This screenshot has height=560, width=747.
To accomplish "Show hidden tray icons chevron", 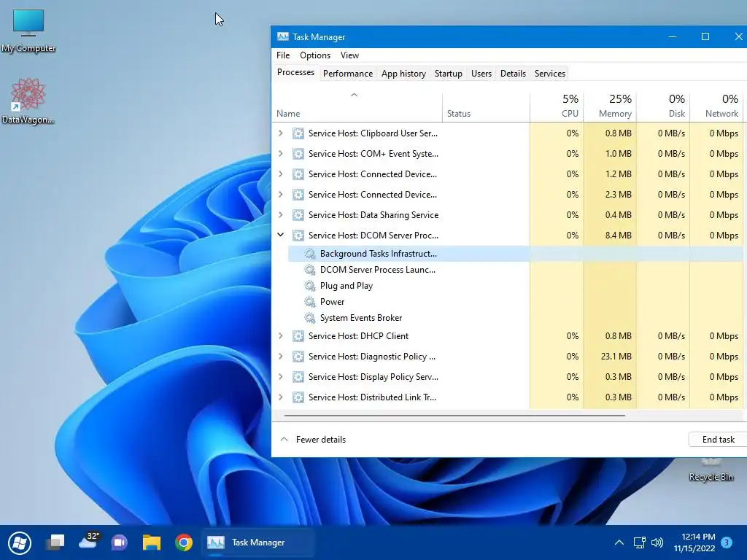I will 619,542.
